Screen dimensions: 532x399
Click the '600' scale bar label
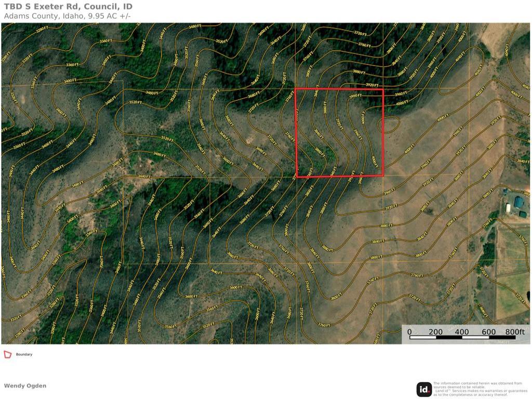pyautogui.click(x=488, y=331)
